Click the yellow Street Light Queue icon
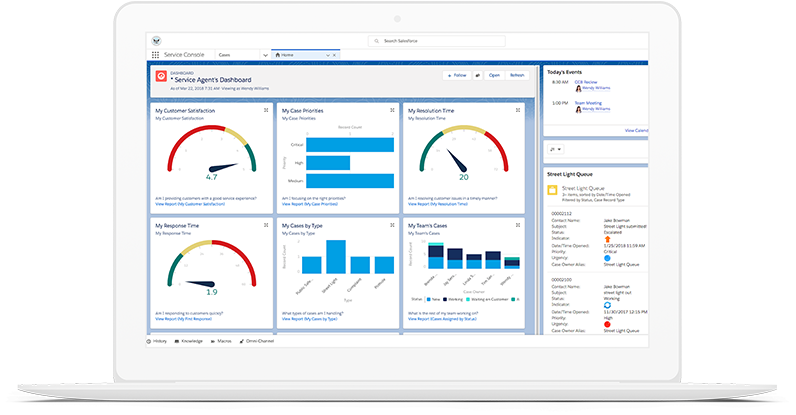This screenshot has width=796, height=415. [x=551, y=188]
